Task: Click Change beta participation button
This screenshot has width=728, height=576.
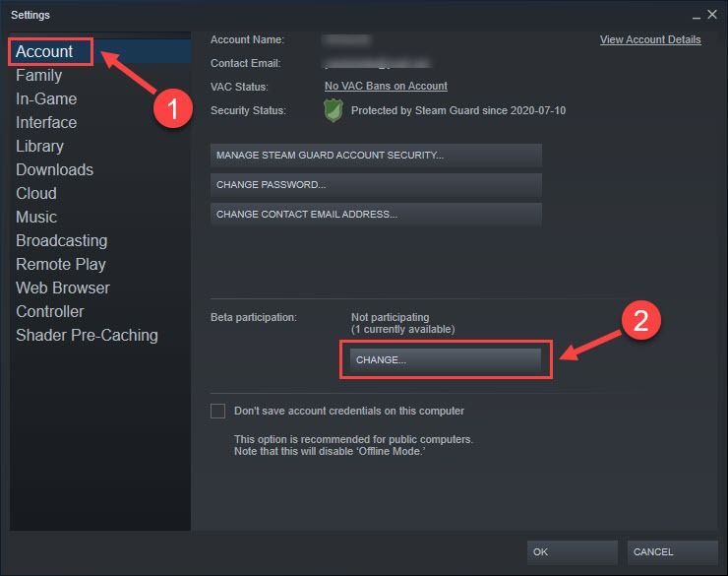Action: (x=446, y=360)
